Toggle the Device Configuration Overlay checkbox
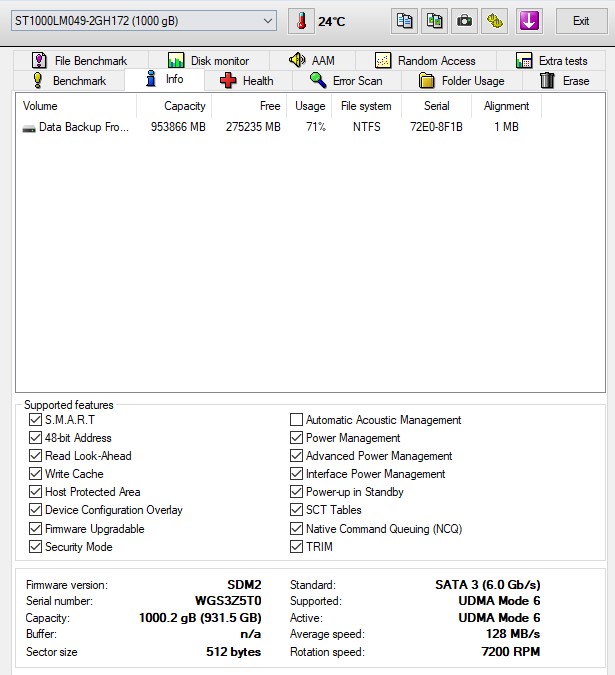 pyautogui.click(x=35, y=510)
